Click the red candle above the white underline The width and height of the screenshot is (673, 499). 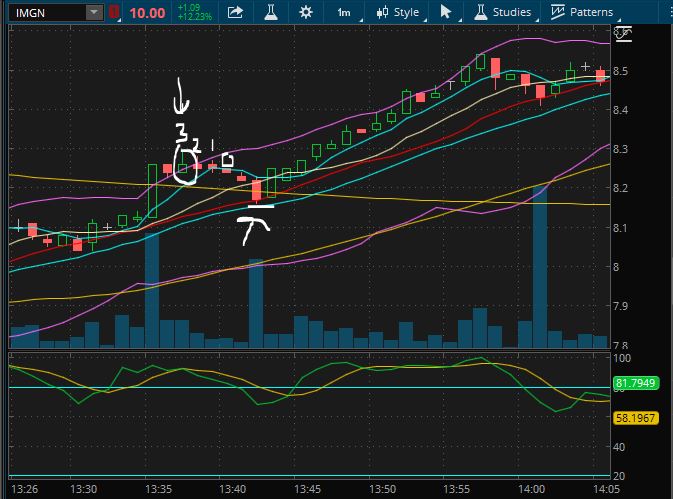coord(257,191)
